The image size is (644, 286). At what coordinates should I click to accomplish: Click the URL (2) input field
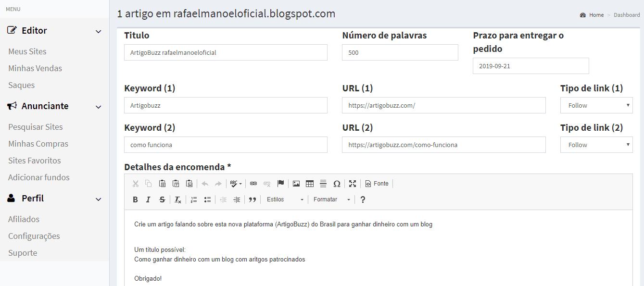(444, 145)
